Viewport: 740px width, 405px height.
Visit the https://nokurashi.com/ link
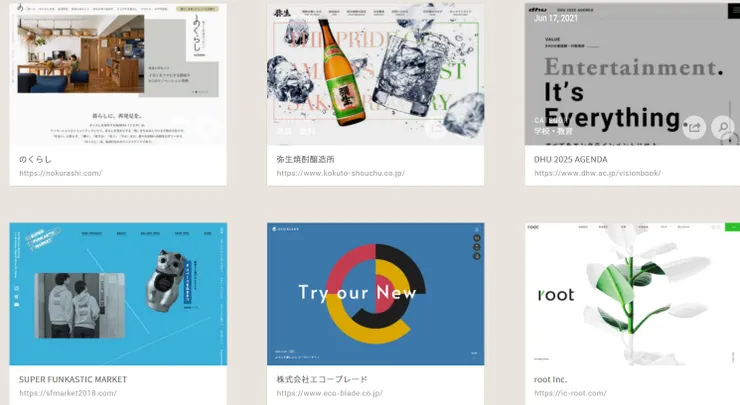tap(60, 173)
